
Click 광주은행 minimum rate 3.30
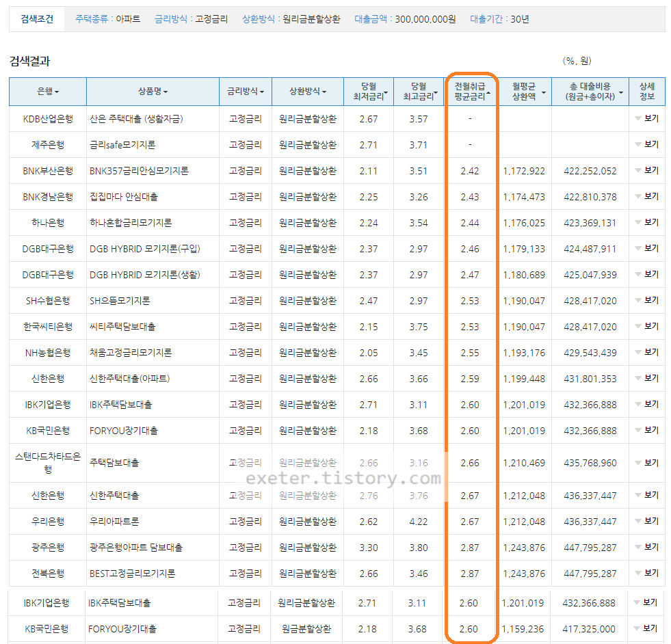click(x=369, y=548)
